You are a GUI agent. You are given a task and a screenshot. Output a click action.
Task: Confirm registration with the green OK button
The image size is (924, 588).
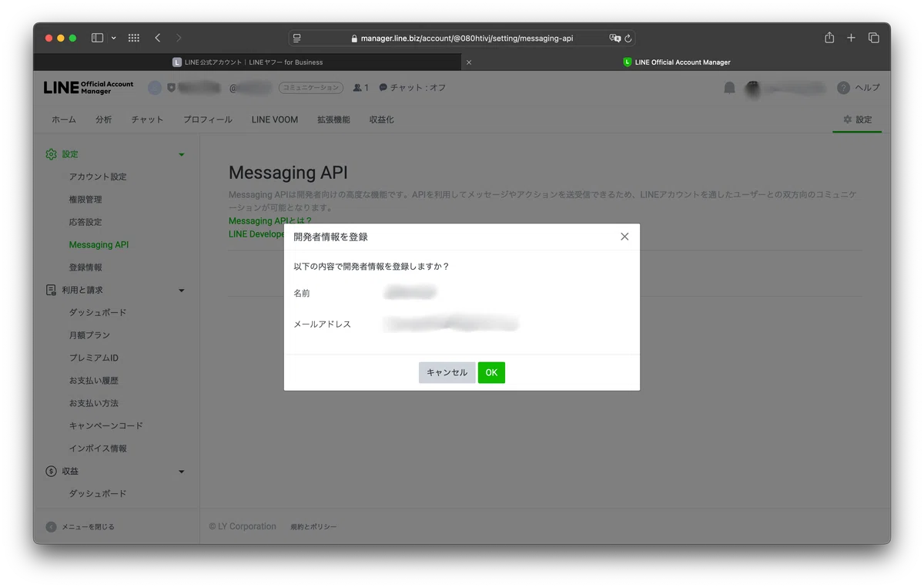[x=491, y=372]
